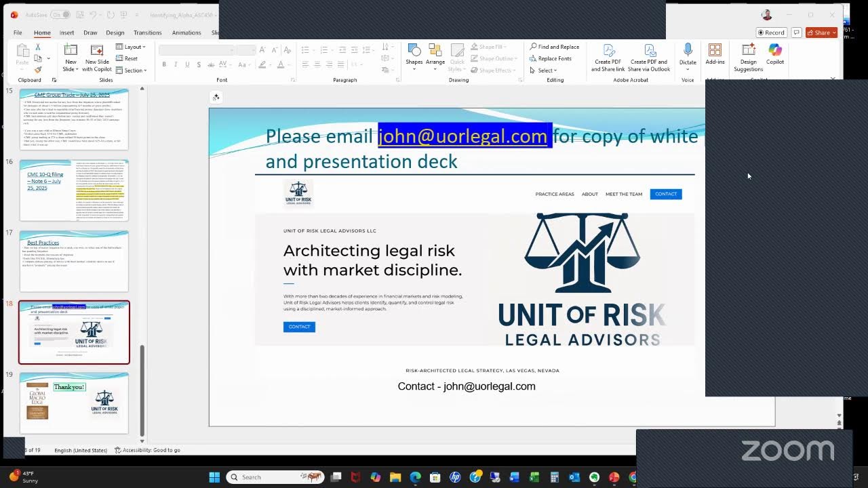Open the Select dropdown in Editing
This screenshot has height=488, width=868.
click(544, 70)
